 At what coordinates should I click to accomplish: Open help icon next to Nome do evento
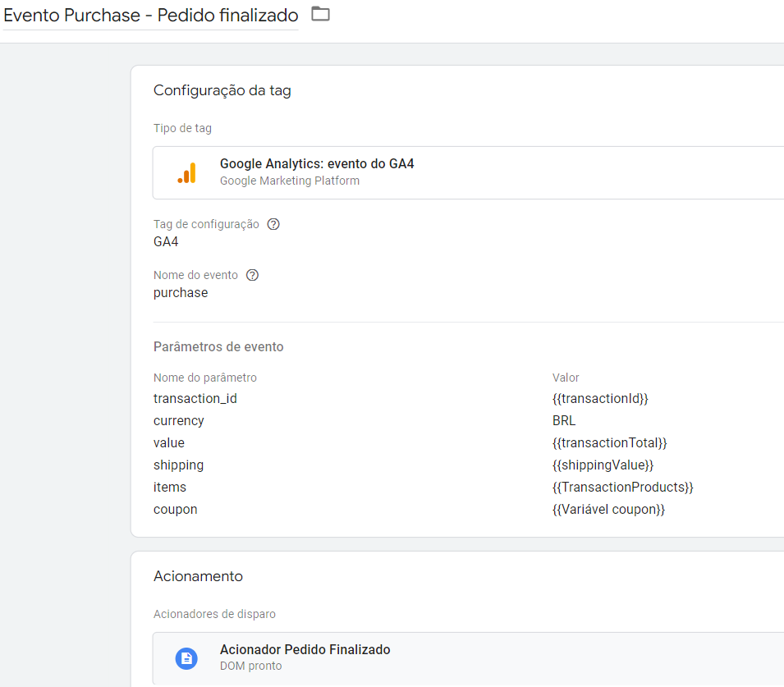[x=252, y=275]
